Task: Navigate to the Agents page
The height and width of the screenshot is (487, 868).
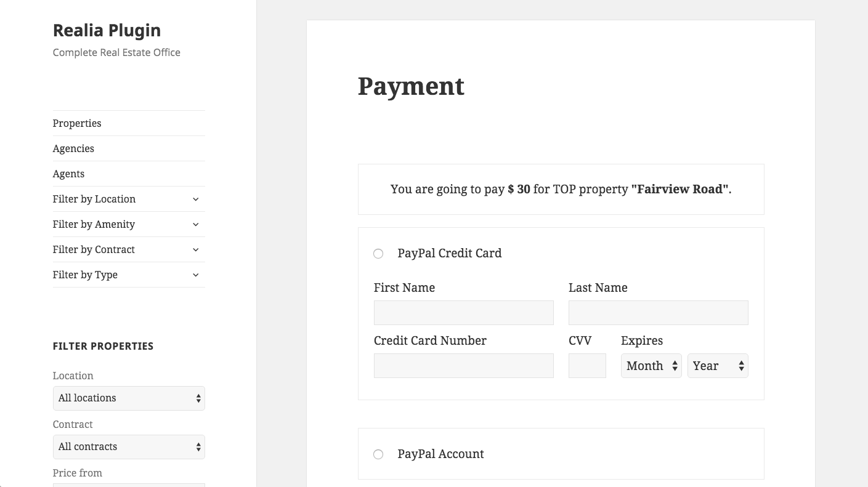Action: tap(68, 174)
